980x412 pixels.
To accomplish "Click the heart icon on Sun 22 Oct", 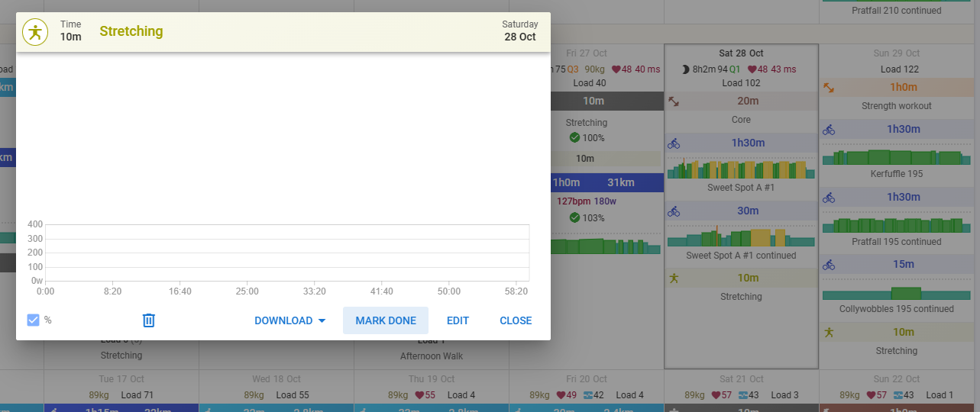I will coord(871,395).
